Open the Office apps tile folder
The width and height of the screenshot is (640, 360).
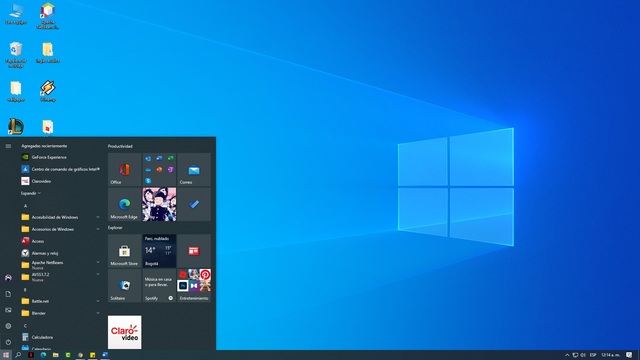pyautogui.click(x=159, y=169)
